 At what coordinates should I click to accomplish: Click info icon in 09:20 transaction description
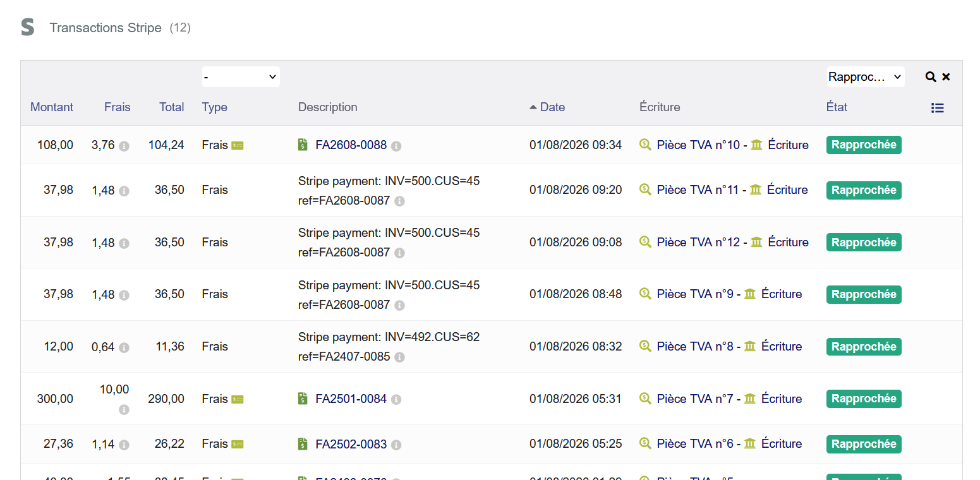pos(399,201)
